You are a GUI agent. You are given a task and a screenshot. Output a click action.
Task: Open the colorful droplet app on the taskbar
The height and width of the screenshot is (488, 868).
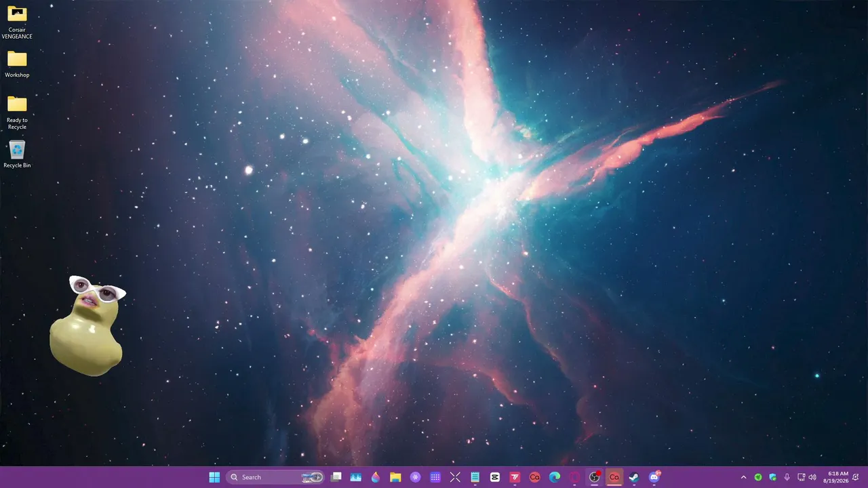[376, 477]
